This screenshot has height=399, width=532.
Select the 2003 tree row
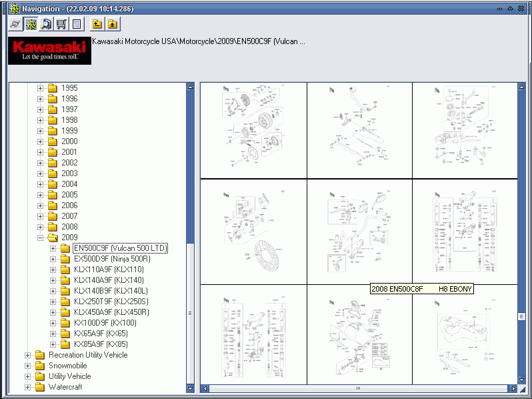point(69,173)
